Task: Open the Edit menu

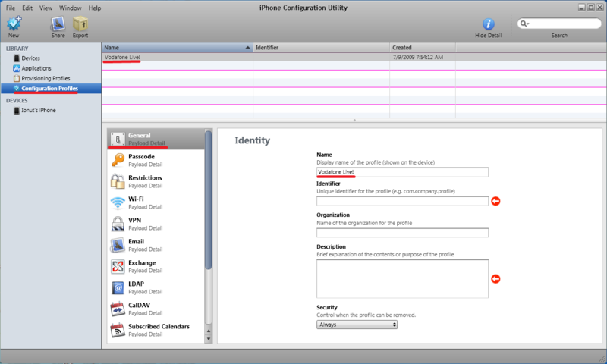Action: pyautogui.click(x=27, y=8)
